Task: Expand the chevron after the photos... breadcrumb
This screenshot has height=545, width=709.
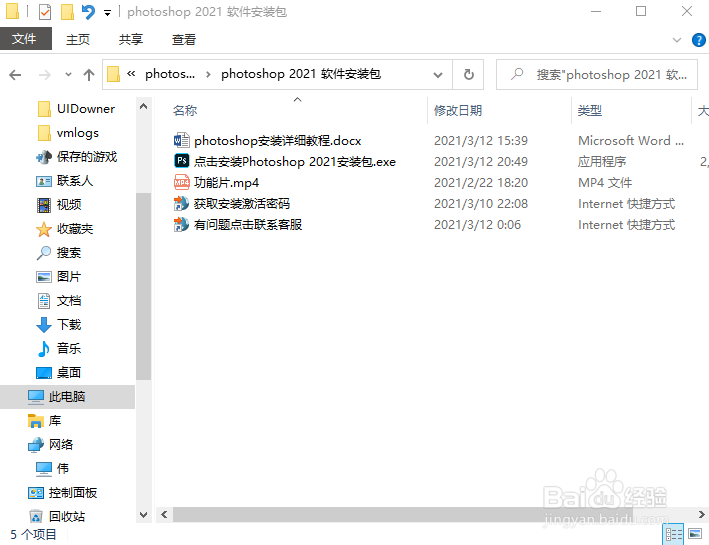Action: tap(208, 74)
